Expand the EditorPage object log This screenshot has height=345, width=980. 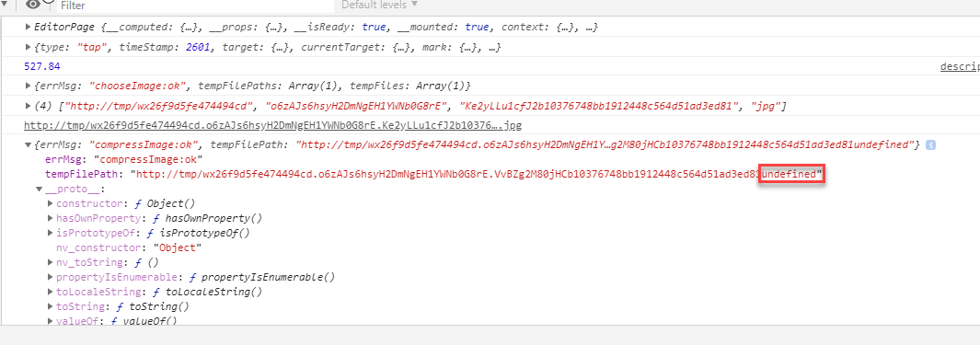click(x=28, y=27)
